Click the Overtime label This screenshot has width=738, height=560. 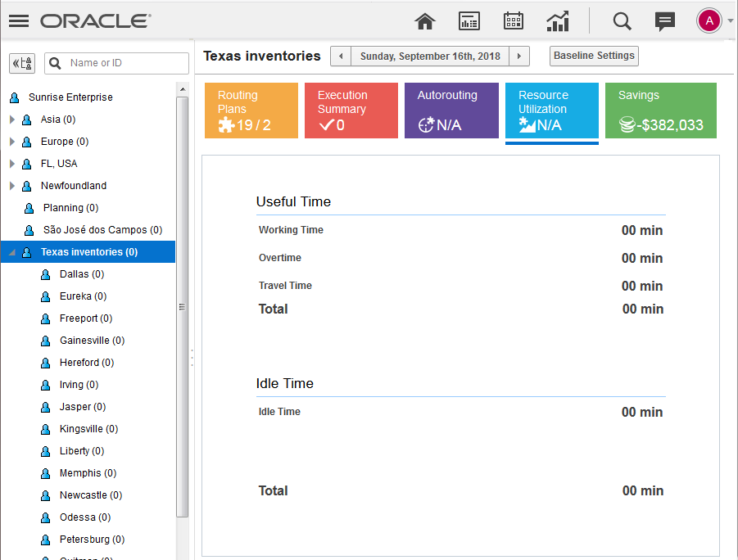pyautogui.click(x=280, y=258)
